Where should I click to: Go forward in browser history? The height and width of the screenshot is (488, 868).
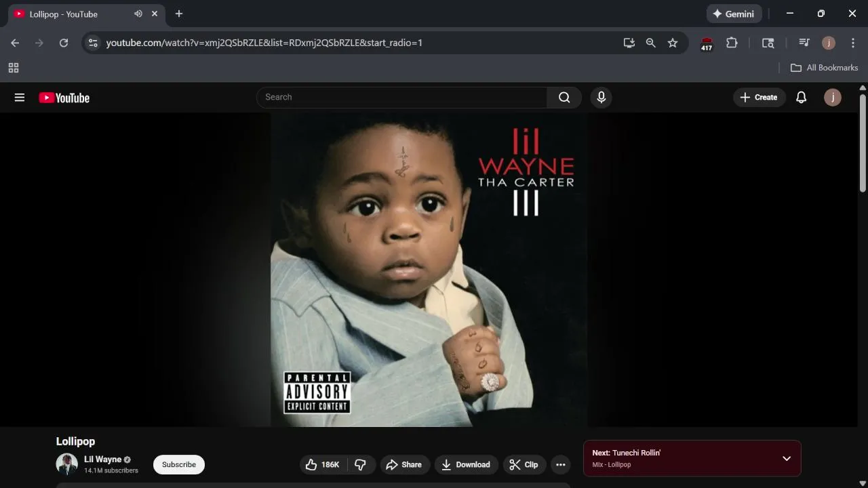click(39, 43)
